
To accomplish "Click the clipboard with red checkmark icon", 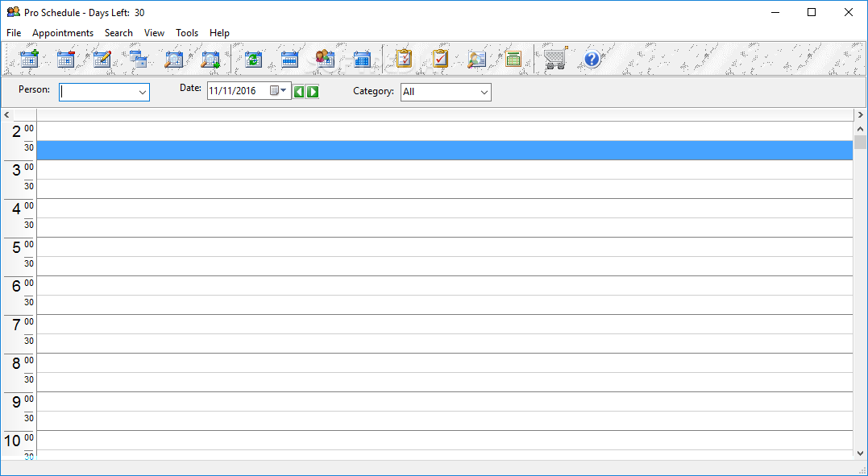I will (x=440, y=59).
